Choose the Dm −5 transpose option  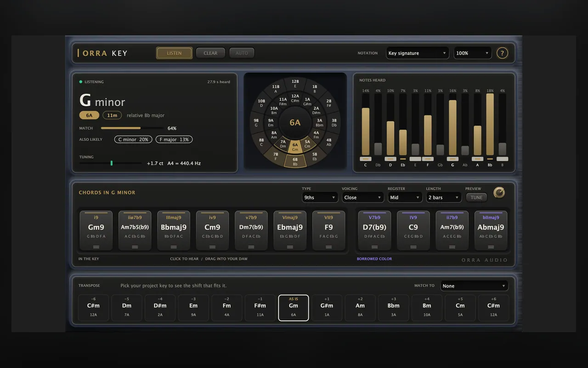pos(127,308)
